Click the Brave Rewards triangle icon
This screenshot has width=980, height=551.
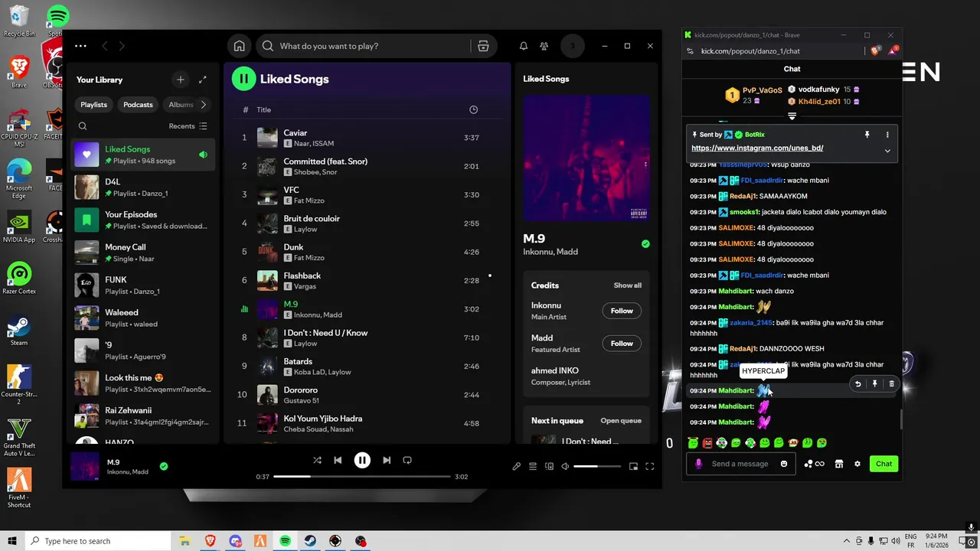pos(891,51)
